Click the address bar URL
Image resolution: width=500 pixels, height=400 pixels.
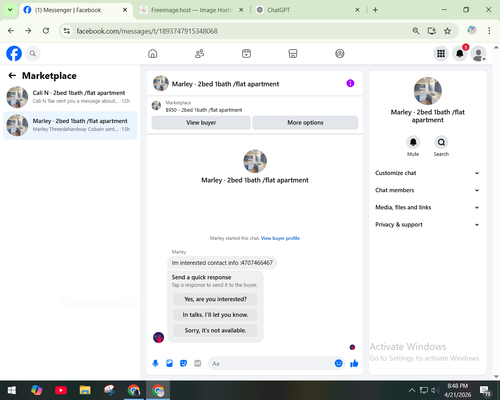coord(147,31)
